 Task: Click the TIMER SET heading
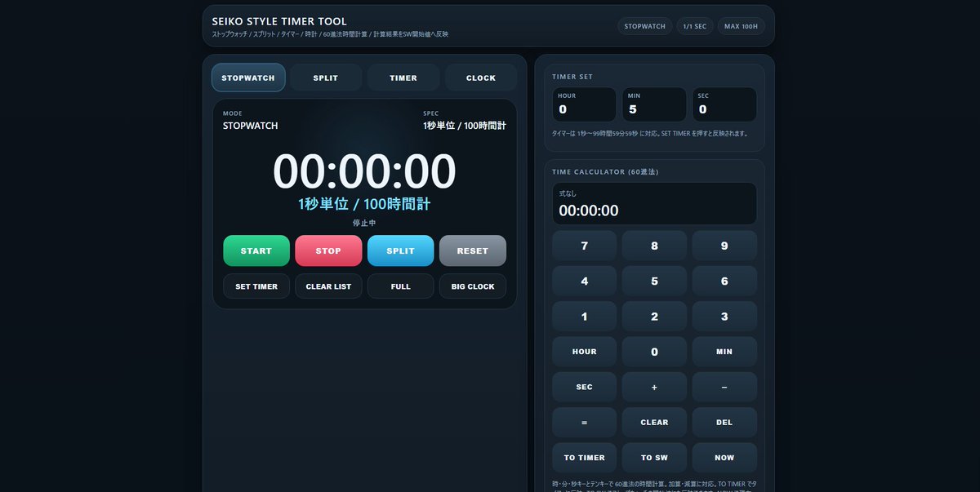pyautogui.click(x=572, y=77)
